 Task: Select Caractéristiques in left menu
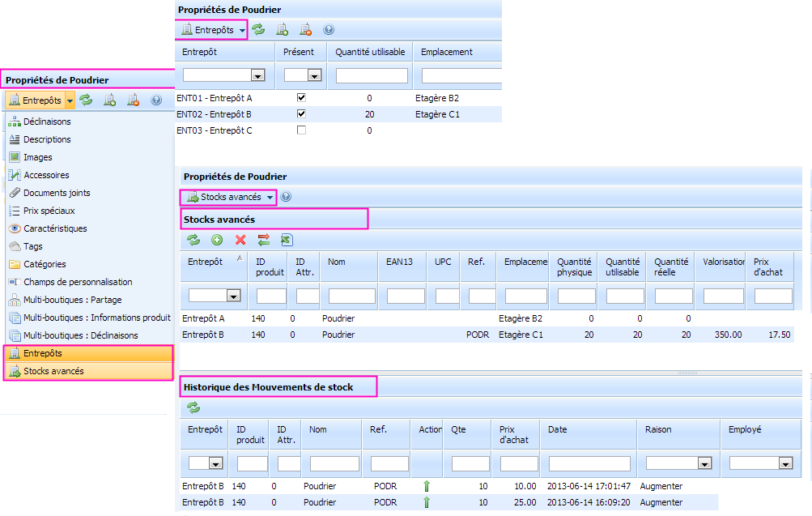(x=55, y=228)
